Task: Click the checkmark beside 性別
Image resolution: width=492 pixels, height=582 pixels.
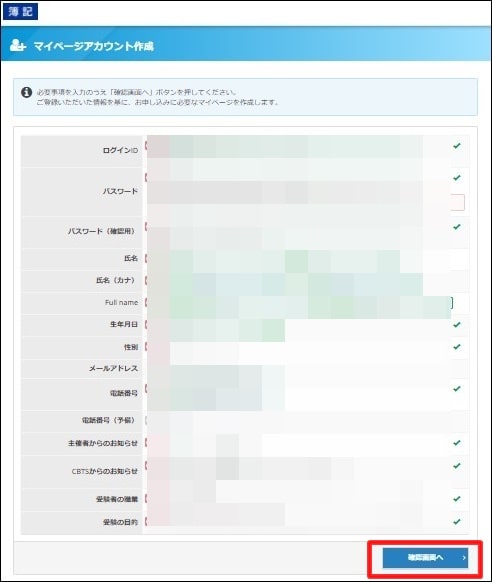Action: pyautogui.click(x=457, y=347)
